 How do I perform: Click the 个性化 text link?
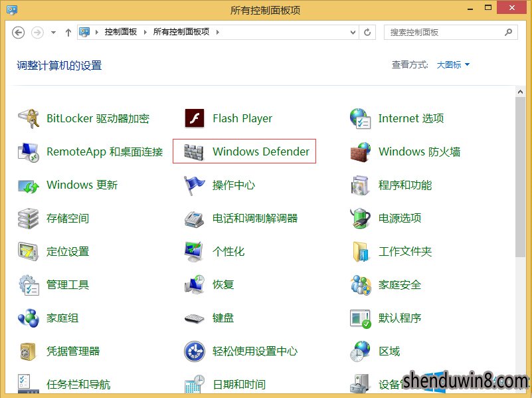click(228, 251)
